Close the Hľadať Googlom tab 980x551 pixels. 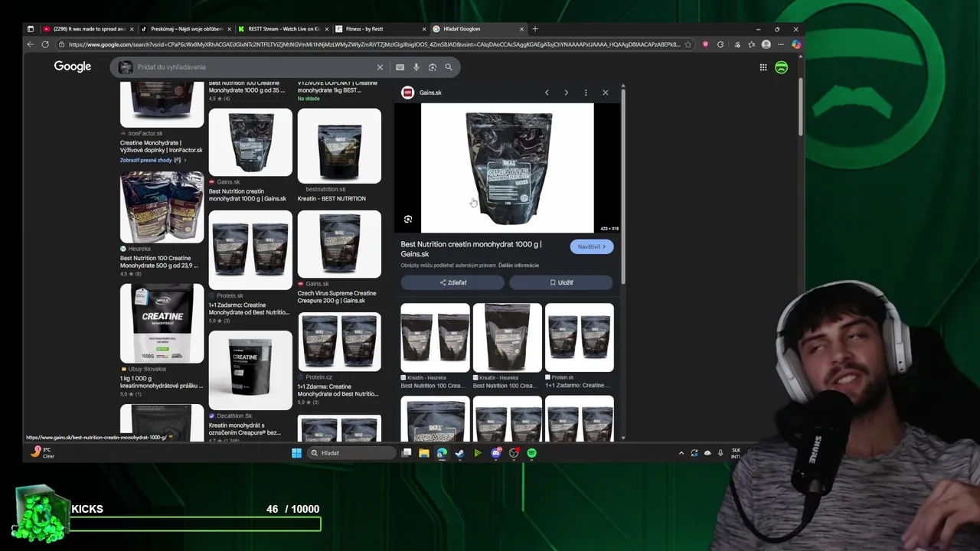pyautogui.click(x=522, y=29)
